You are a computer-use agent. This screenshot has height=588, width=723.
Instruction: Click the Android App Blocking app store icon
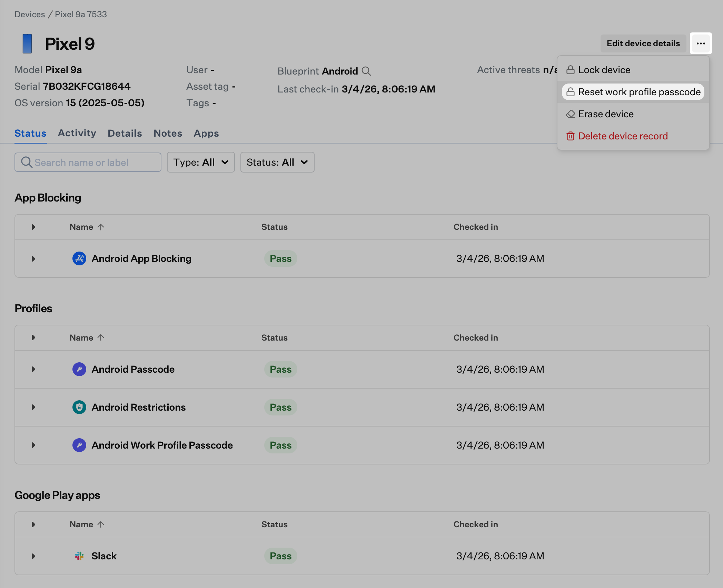click(x=79, y=258)
